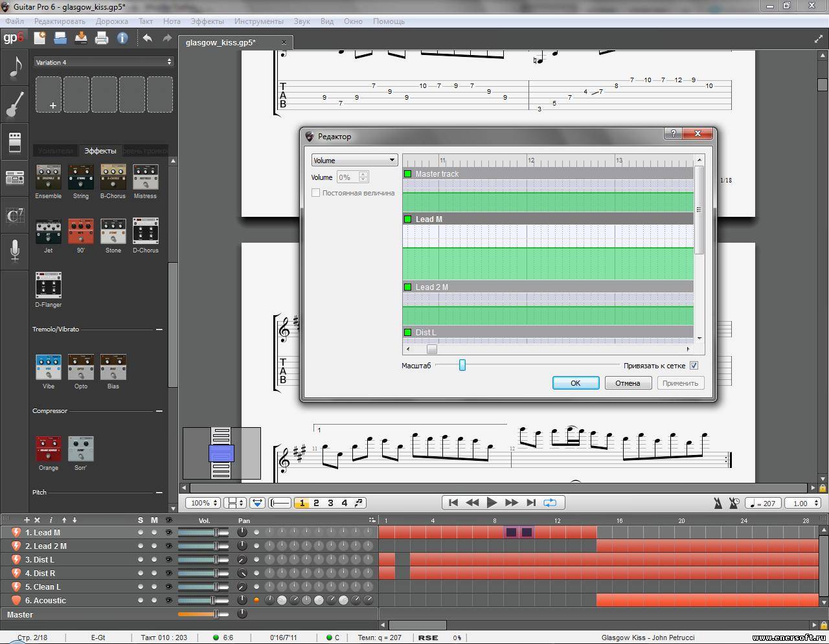Viewport: 829px width, 644px height.
Task: Toggle 'Постоянная величина' checkbox
Action: tap(316, 193)
